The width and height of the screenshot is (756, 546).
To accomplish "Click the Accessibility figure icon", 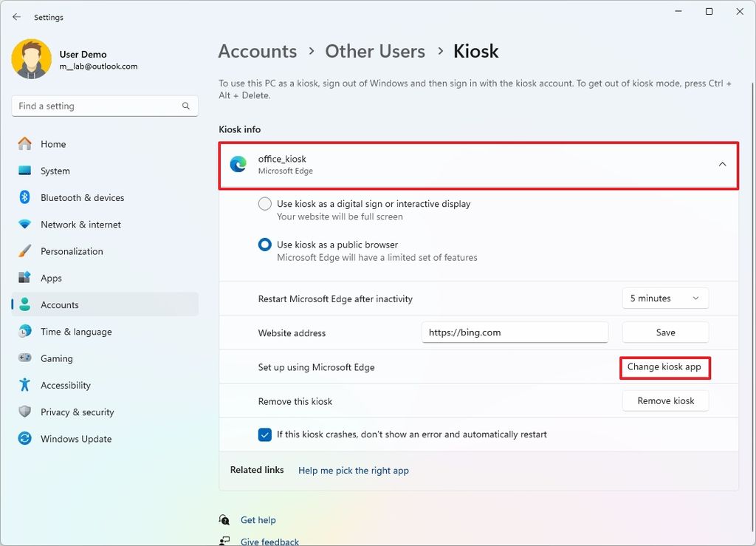I will click(x=25, y=385).
